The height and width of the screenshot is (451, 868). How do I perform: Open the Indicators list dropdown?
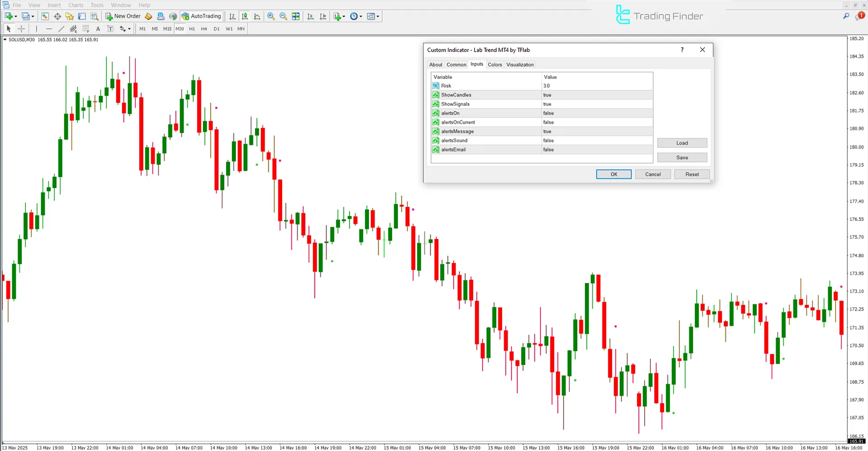pyautogui.click(x=378, y=16)
